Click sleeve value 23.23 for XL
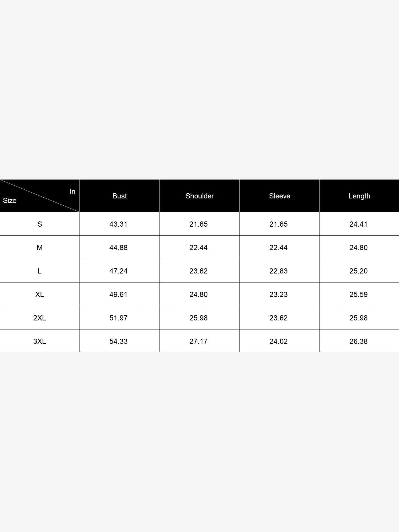 tap(279, 294)
